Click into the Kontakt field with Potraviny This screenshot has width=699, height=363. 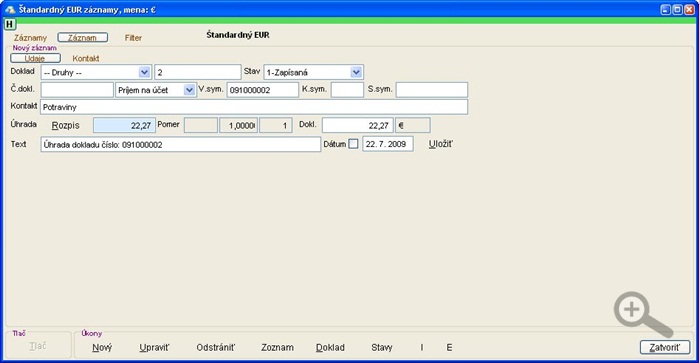tap(254, 107)
